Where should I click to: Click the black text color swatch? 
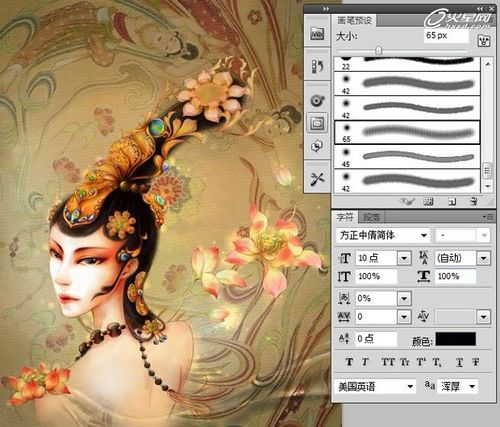[456, 339]
